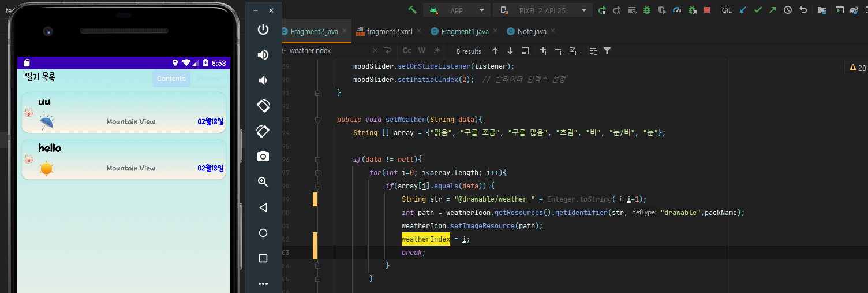The height and width of the screenshot is (293, 868).
Task: Collapse the for loop fold marker
Action: click(x=317, y=172)
